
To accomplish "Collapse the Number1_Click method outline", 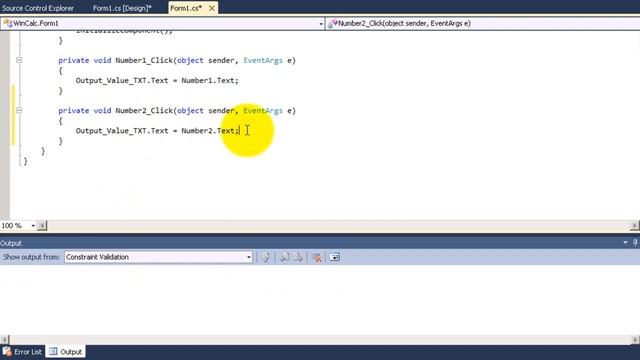I will 19,60.
